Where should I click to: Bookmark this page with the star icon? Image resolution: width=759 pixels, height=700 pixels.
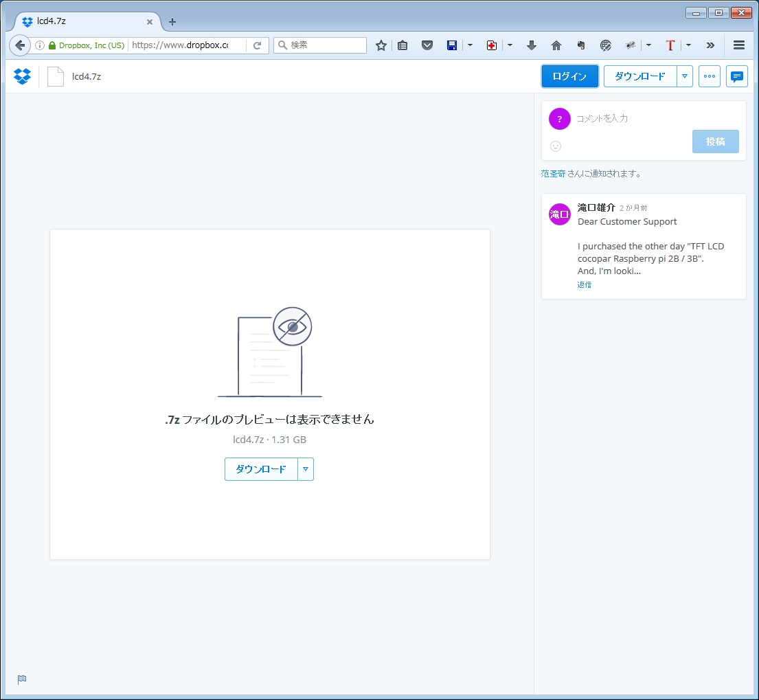(x=381, y=45)
